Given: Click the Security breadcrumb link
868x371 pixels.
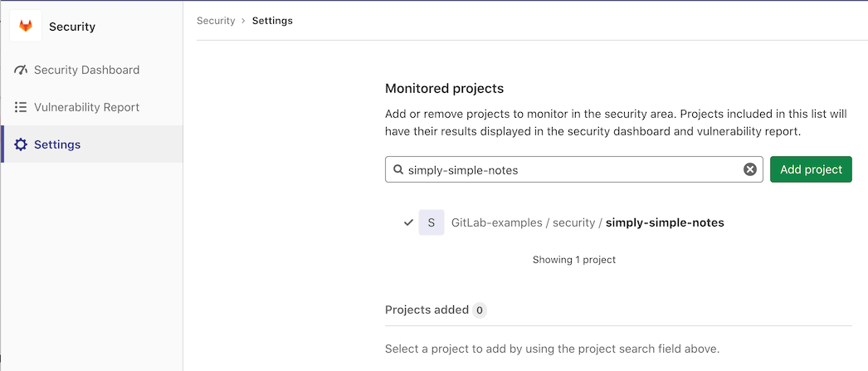Looking at the screenshot, I should tap(216, 21).
